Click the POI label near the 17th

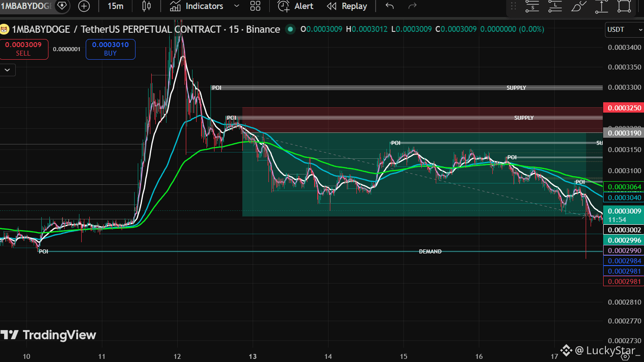click(x=580, y=182)
